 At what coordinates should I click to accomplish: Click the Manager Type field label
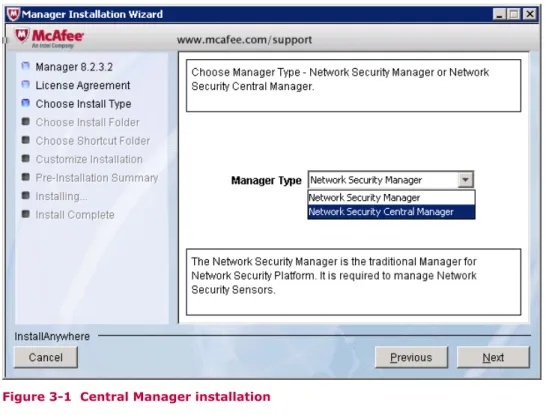point(266,180)
